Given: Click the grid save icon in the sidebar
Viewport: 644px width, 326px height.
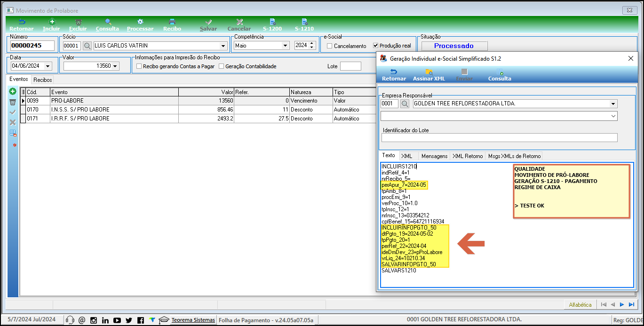Looking at the screenshot, I should [x=13, y=133].
